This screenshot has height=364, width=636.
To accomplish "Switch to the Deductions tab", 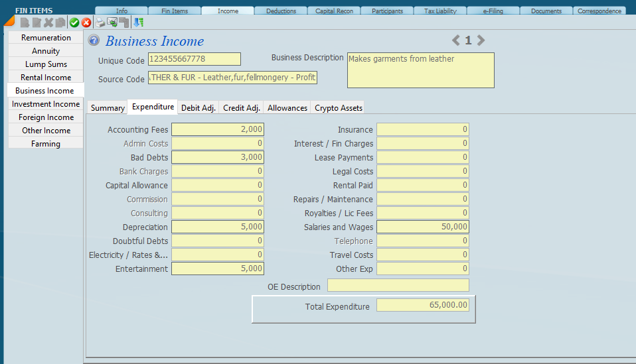I will pyautogui.click(x=281, y=11).
